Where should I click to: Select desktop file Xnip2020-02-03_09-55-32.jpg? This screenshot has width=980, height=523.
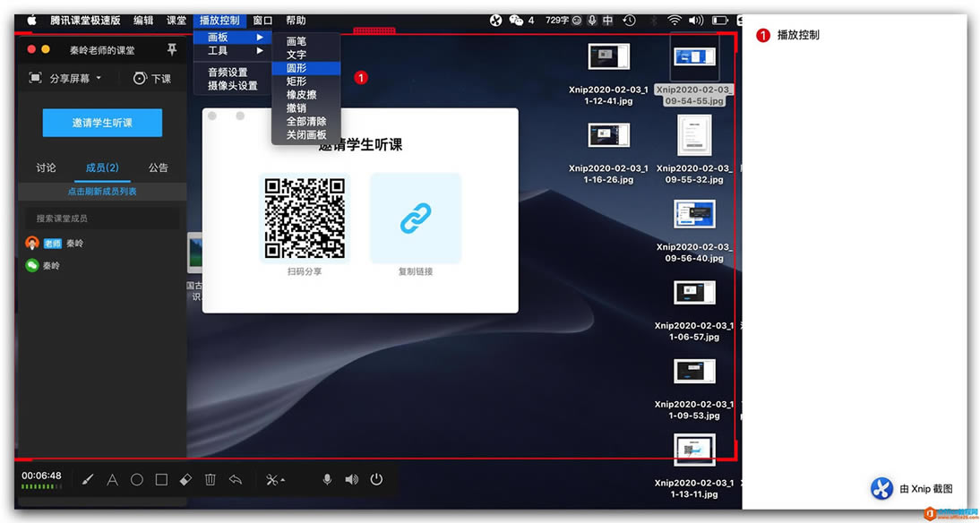pyautogui.click(x=694, y=150)
